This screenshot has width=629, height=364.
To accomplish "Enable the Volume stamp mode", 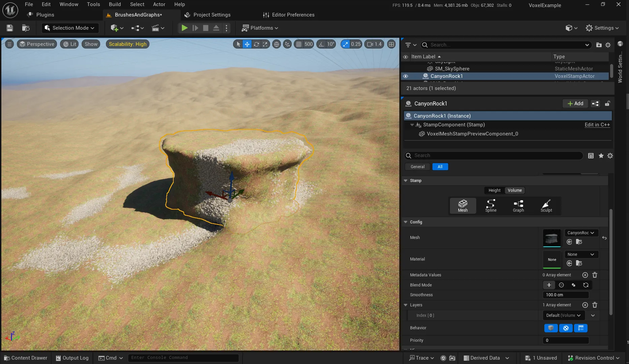I will tap(515, 190).
